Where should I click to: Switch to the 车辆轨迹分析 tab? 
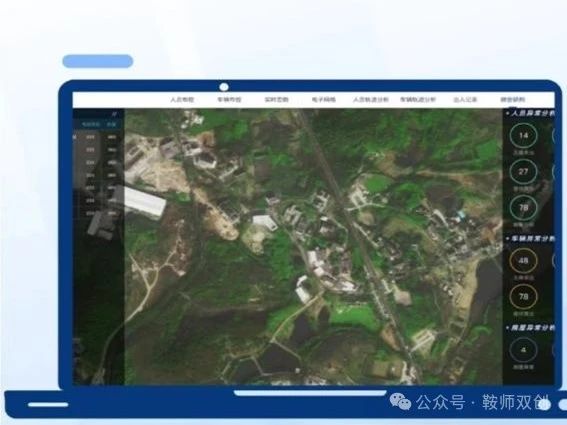point(418,99)
